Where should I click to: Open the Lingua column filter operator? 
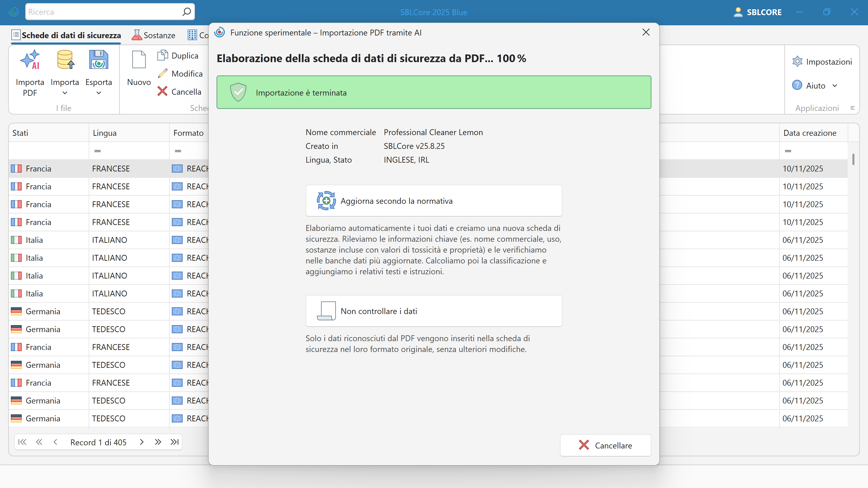click(97, 151)
